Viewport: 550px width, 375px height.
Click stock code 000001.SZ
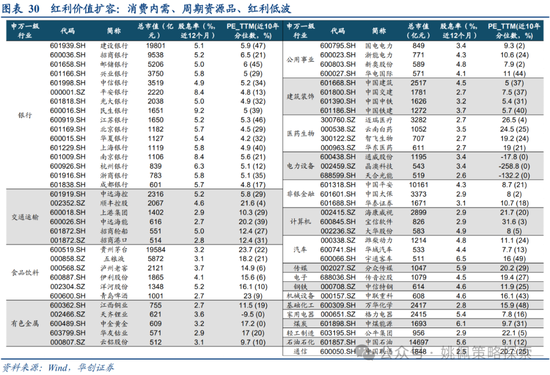pos(68,92)
